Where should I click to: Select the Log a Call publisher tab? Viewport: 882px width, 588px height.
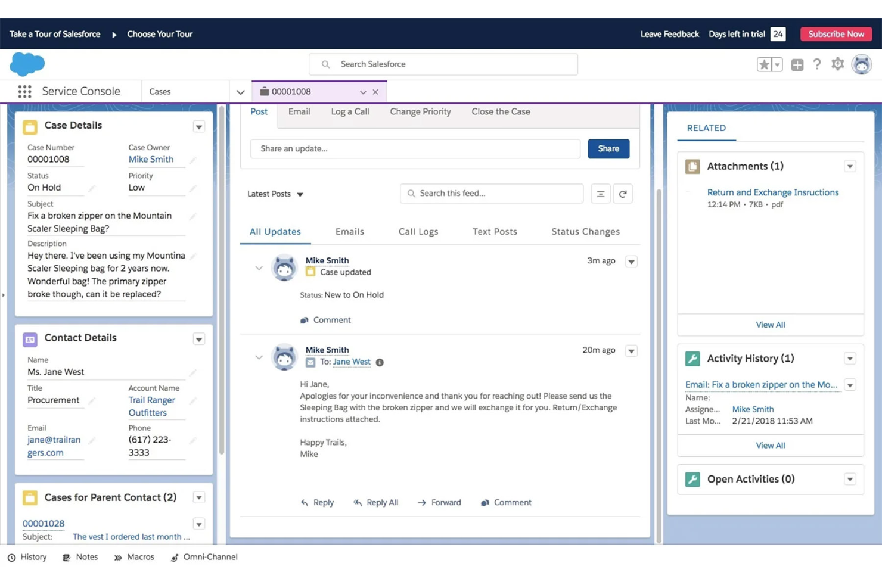(x=350, y=111)
